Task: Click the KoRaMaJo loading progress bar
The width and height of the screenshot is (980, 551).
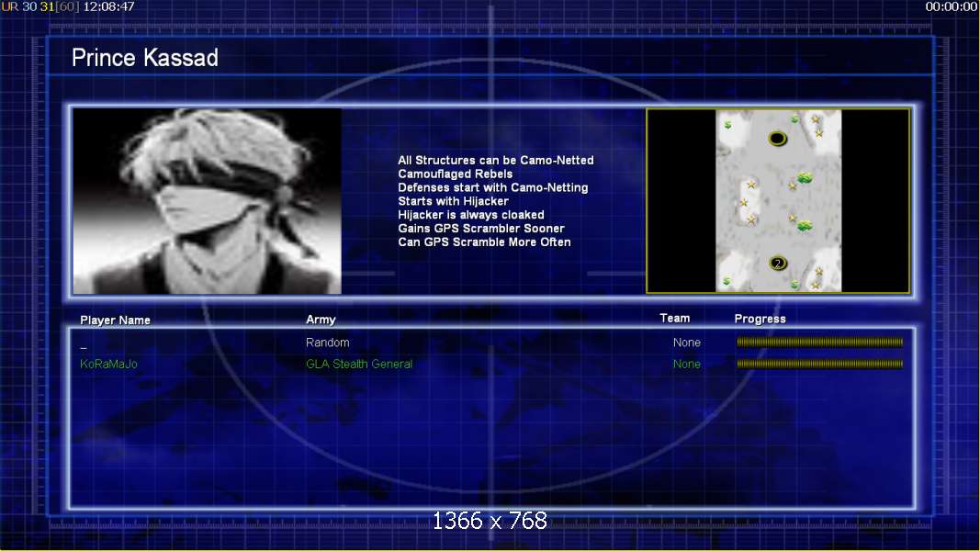Action: 819,364
